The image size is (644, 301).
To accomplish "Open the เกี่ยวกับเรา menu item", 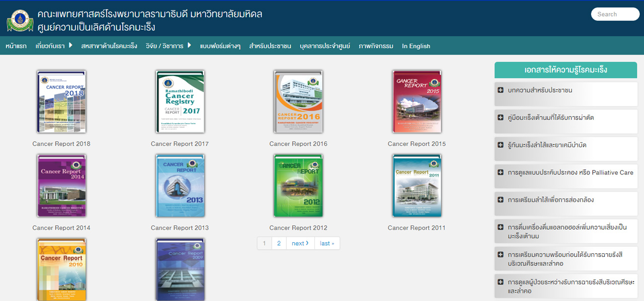I will pyautogui.click(x=50, y=46).
